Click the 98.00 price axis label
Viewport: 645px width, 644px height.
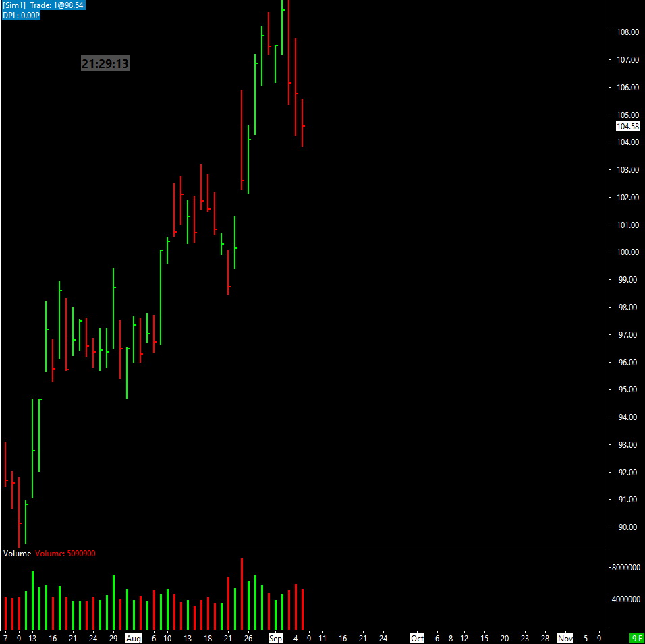(x=627, y=308)
